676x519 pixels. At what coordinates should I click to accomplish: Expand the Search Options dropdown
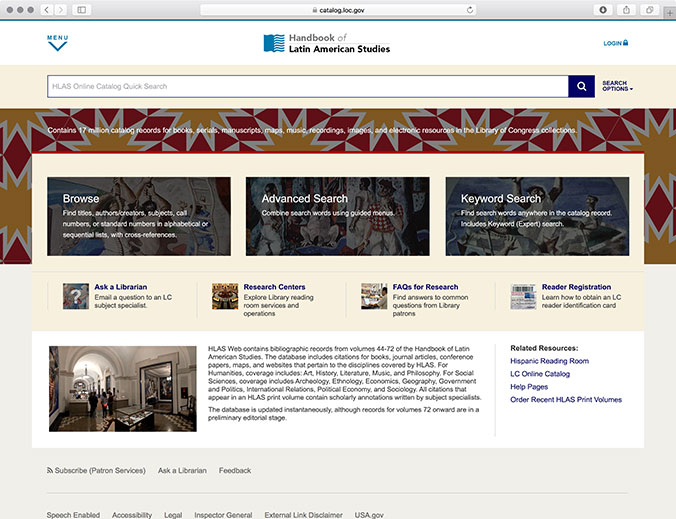[616, 86]
